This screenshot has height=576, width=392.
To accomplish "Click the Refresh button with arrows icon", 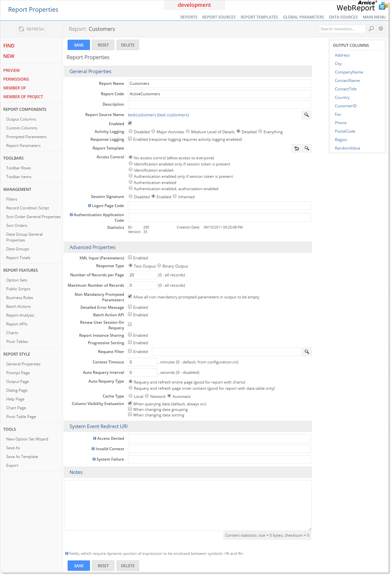I will [x=32, y=29].
